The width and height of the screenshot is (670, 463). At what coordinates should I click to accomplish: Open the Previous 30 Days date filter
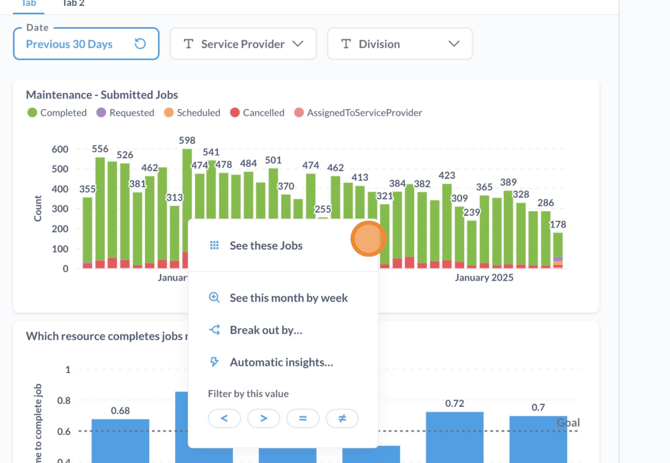coord(86,44)
